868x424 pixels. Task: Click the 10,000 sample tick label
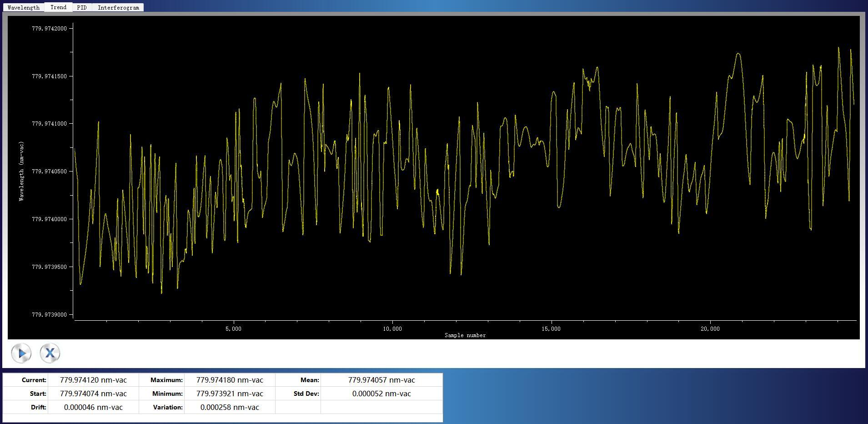point(392,329)
